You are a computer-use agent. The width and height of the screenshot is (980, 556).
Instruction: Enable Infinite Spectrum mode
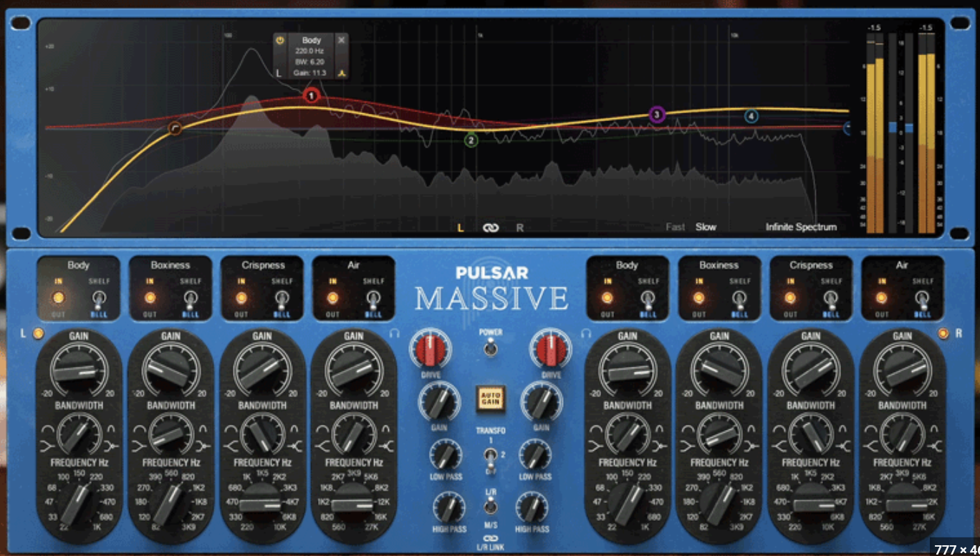[x=801, y=227]
